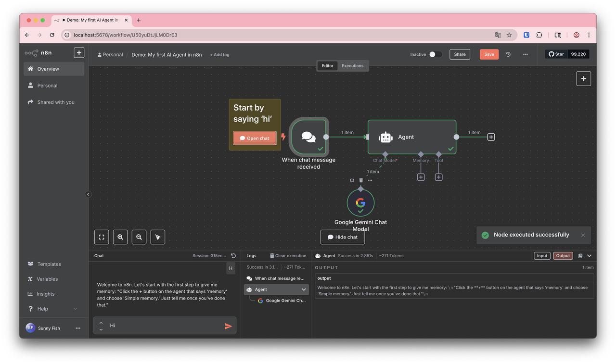Click the plus button beside n8n logo
Image resolution: width=616 pixels, height=364 pixels.
(x=79, y=53)
